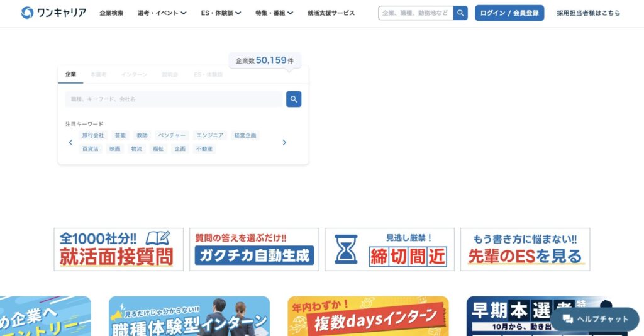Click the left arrow in keyword carousel
This screenshot has height=336, width=644.
70,142
